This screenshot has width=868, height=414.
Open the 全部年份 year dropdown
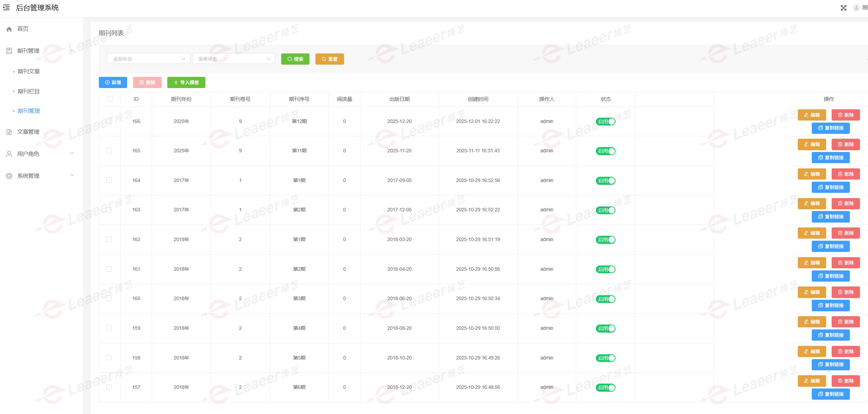(x=148, y=59)
